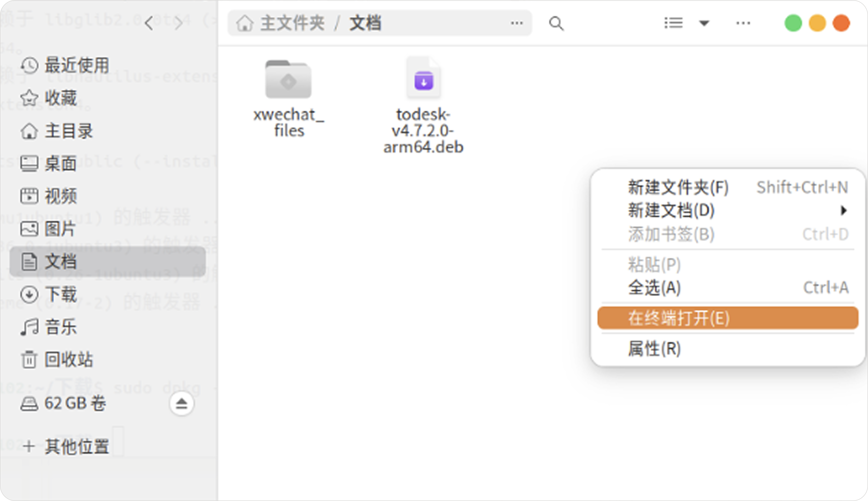Click 文档 in the path bar

point(365,23)
